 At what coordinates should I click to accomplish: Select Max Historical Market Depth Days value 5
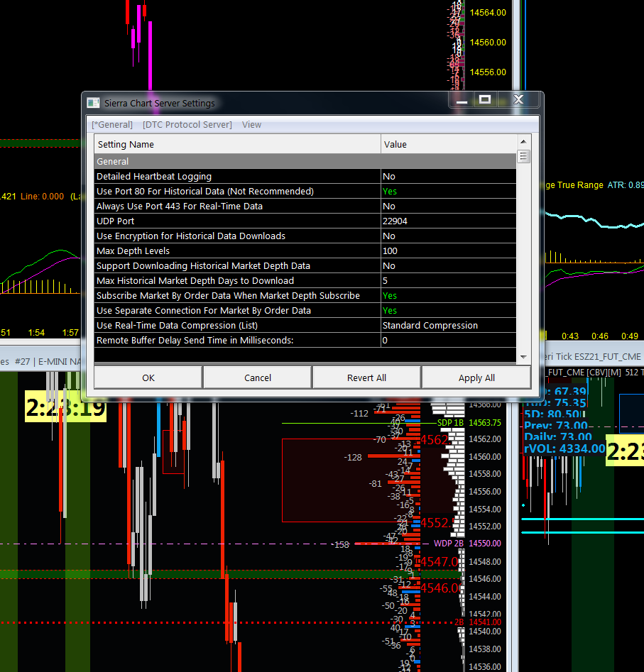(448, 281)
